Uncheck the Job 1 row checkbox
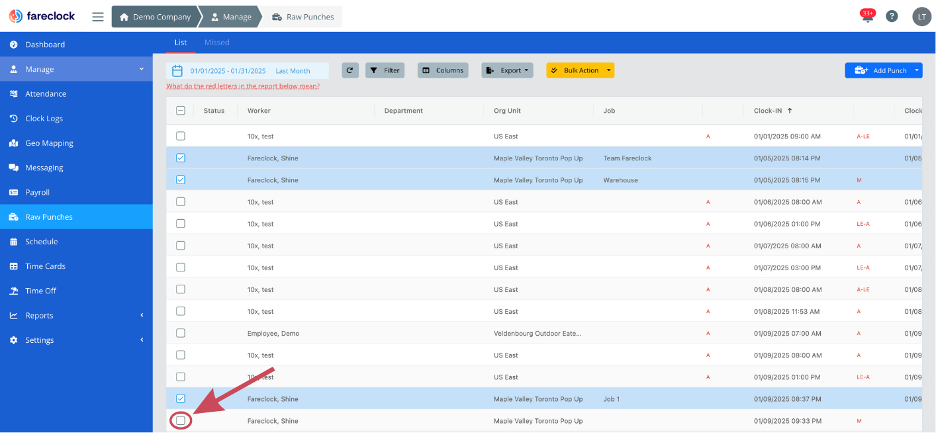The height and width of the screenshot is (434, 936). pyautogui.click(x=181, y=399)
